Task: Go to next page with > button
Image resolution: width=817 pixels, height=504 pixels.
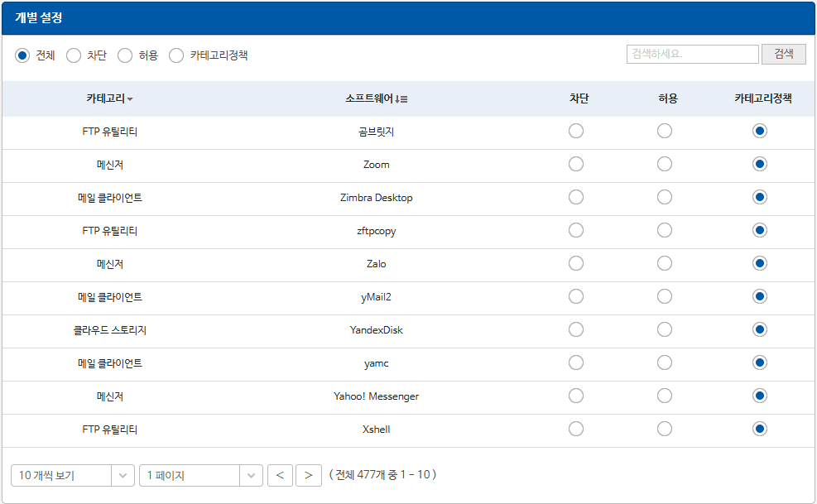Action: (x=309, y=475)
